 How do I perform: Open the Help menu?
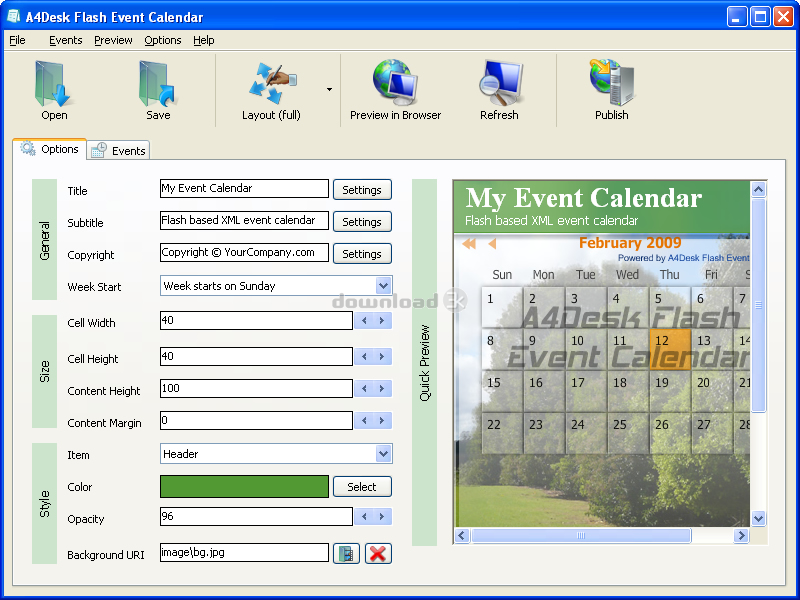pyautogui.click(x=204, y=40)
